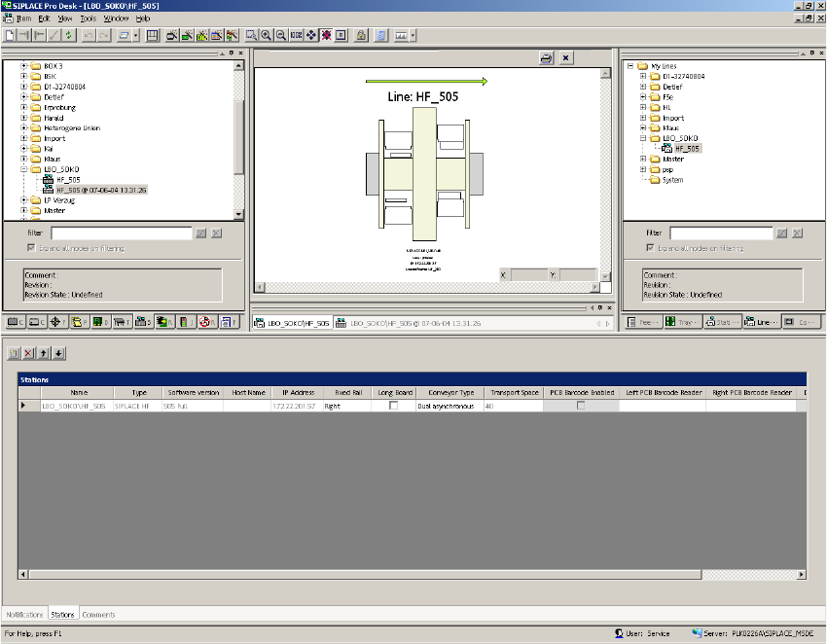Expand the Master folder in My Lines
The image size is (827, 644).
pyautogui.click(x=643, y=159)
